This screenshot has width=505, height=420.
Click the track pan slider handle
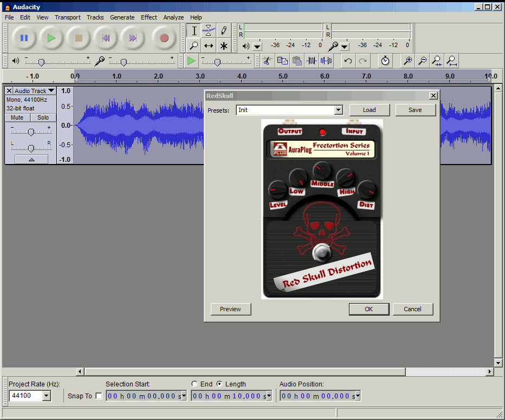31,148
